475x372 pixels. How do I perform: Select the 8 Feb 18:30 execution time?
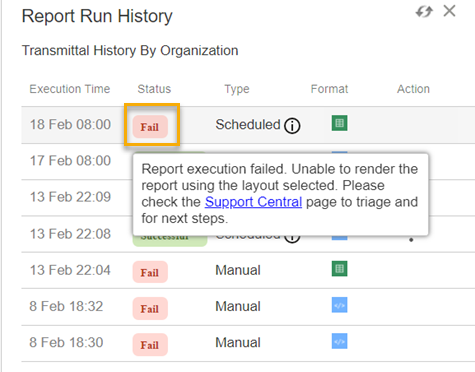tap(66, 343)
